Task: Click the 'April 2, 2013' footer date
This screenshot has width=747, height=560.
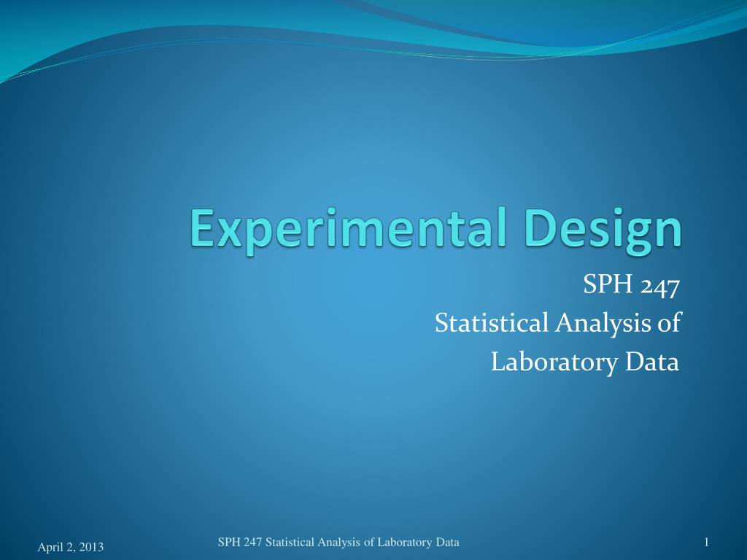Action: pos(71,547)
